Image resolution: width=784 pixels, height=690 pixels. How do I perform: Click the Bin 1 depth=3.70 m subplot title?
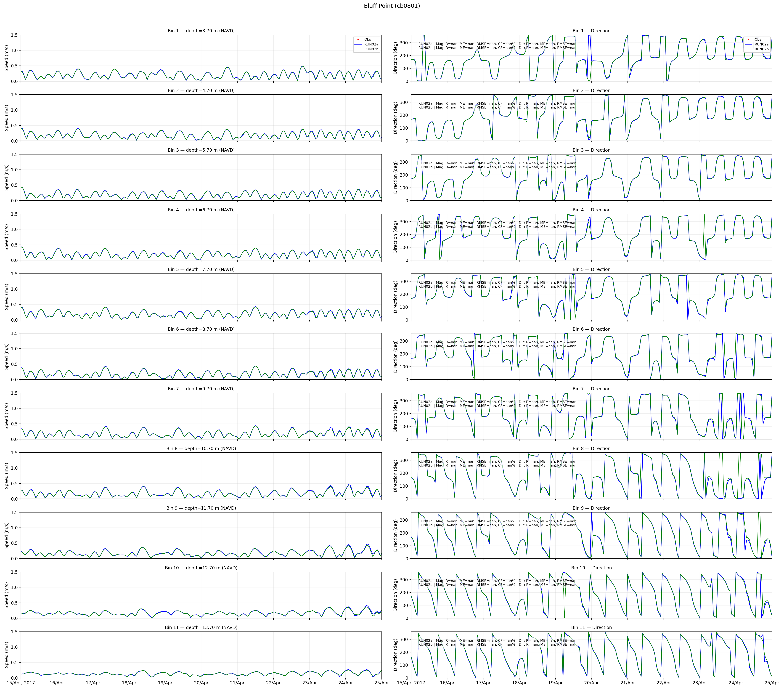point(201,31)
